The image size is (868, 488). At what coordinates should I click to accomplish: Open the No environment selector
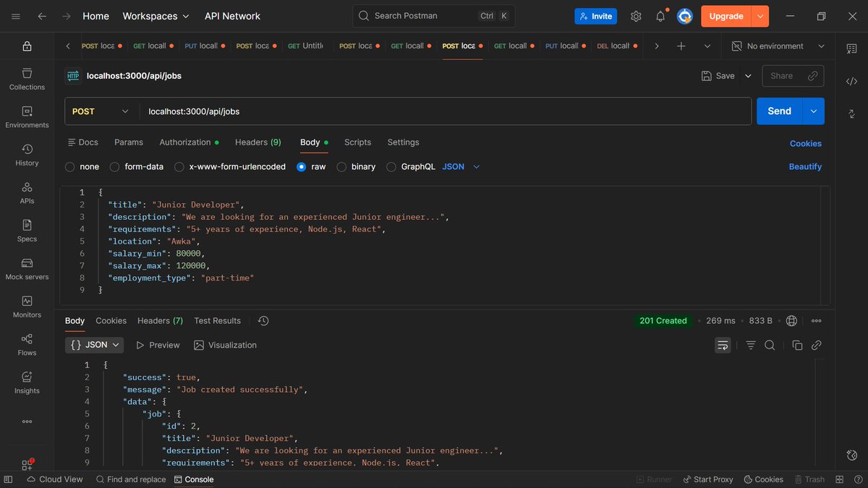[x=778, y=46]
